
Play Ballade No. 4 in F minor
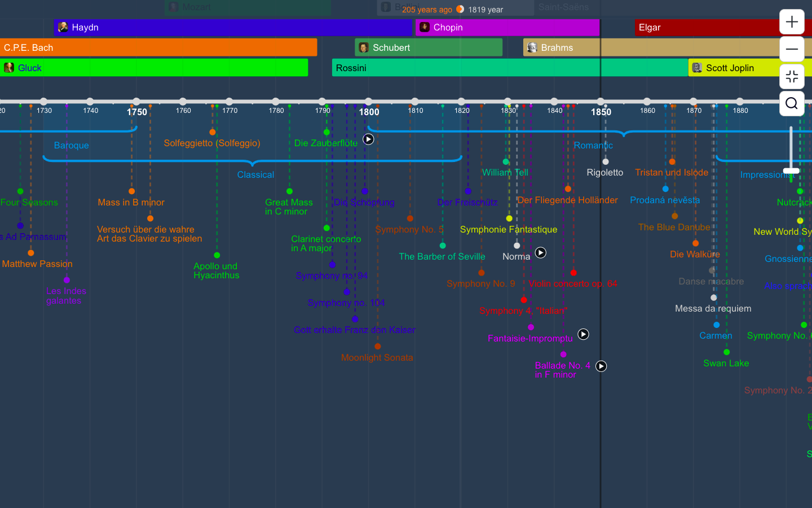[x=601, y=366]
